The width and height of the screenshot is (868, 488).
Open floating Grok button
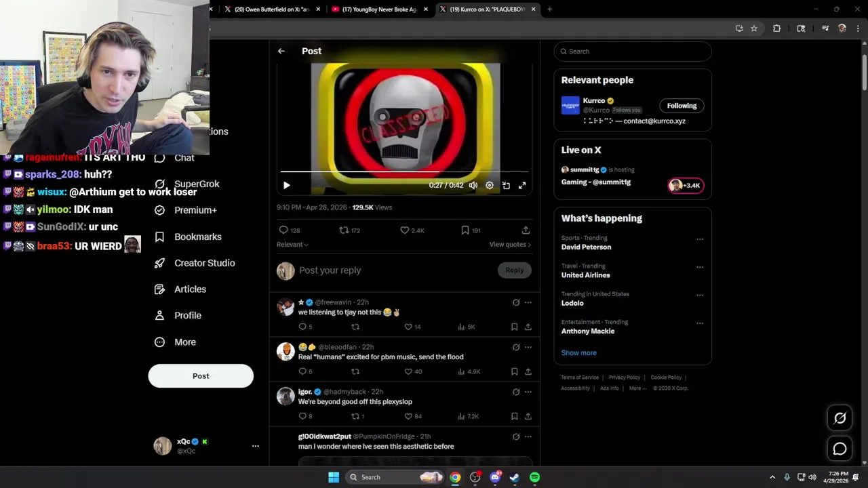pyautogui.click(x=840, y=418)
